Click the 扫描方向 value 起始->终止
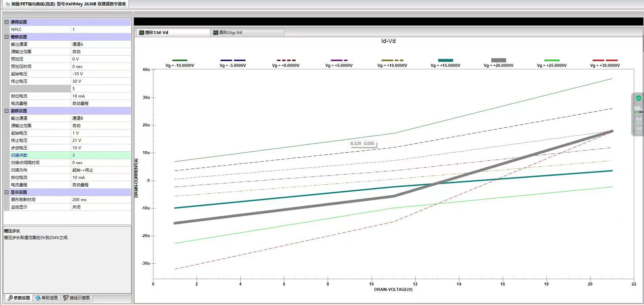 [101, 170]
